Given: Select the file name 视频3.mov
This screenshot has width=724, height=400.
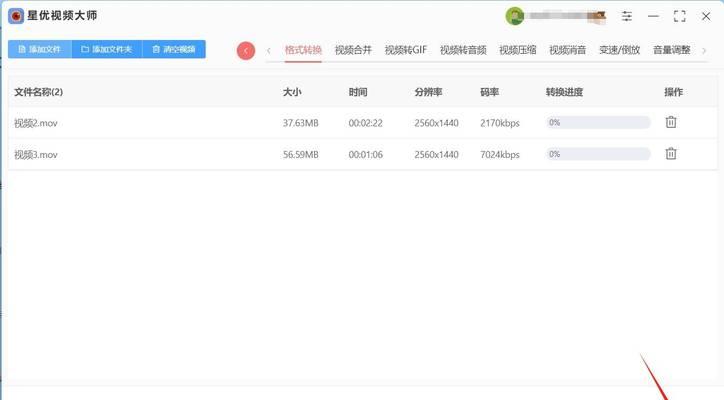Looking at the screenshot, I should (36, 155).
